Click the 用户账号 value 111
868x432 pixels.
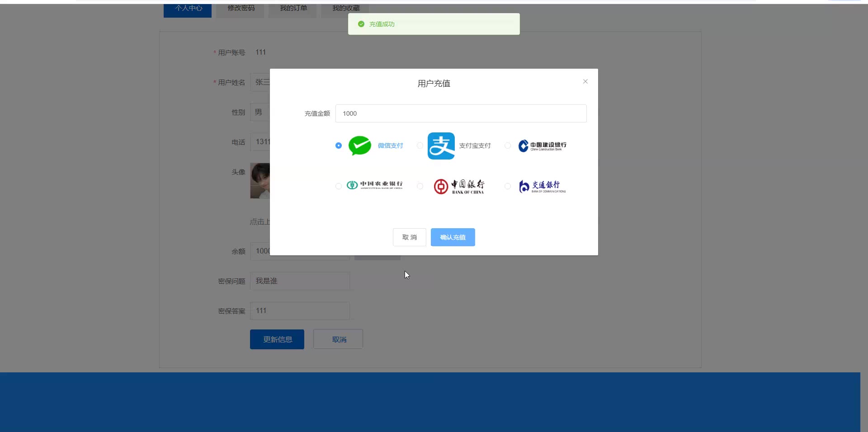click(x=261, y=52)
